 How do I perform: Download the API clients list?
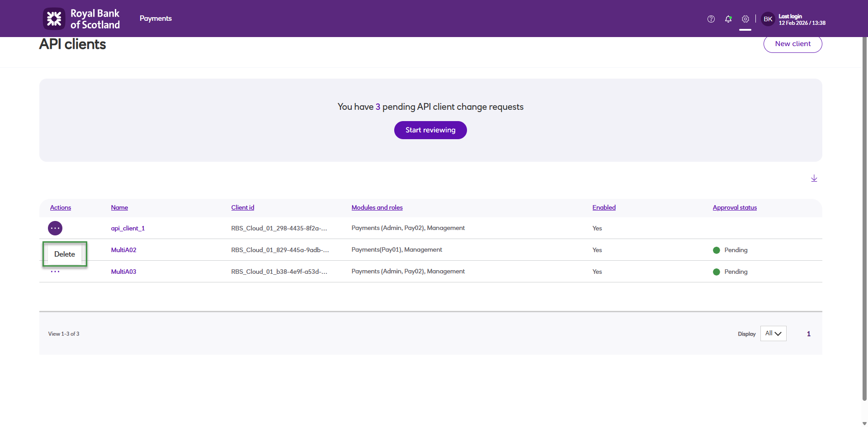tap(814, 178)
